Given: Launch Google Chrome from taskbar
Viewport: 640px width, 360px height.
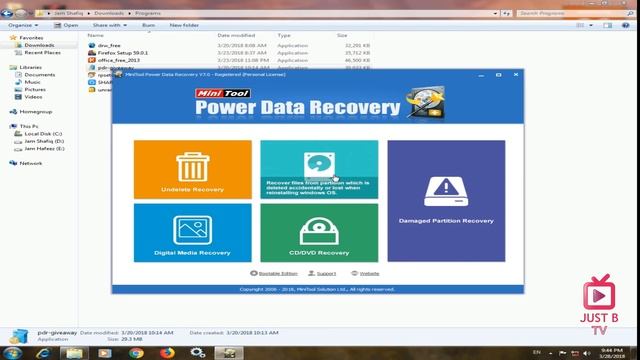Looking at the screenshot, I should tap(136, 353).
